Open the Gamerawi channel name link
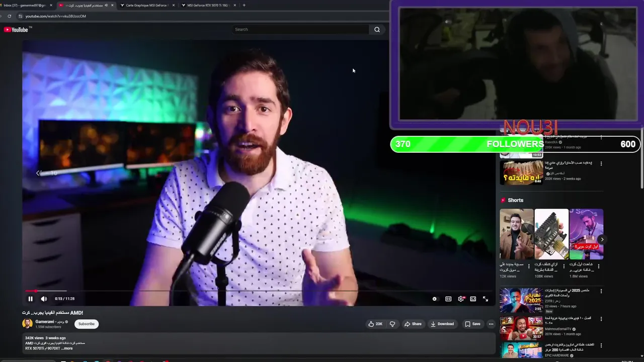This screenshot has height=362, width=644. pyautogui.click(x=49, y=322)
